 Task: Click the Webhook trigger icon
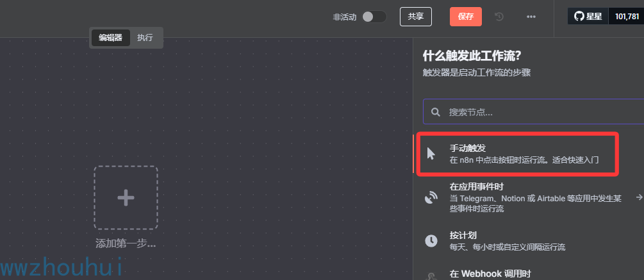click(431, 276)
